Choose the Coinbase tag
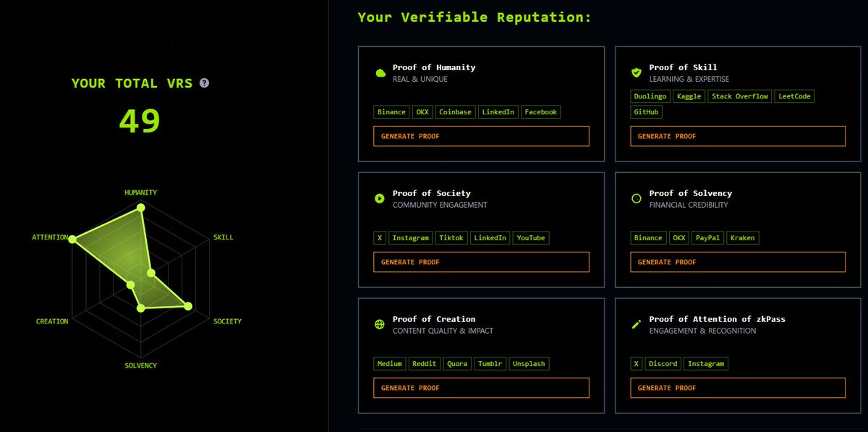The height and width of the screenshot is (432, 868). 455,112
